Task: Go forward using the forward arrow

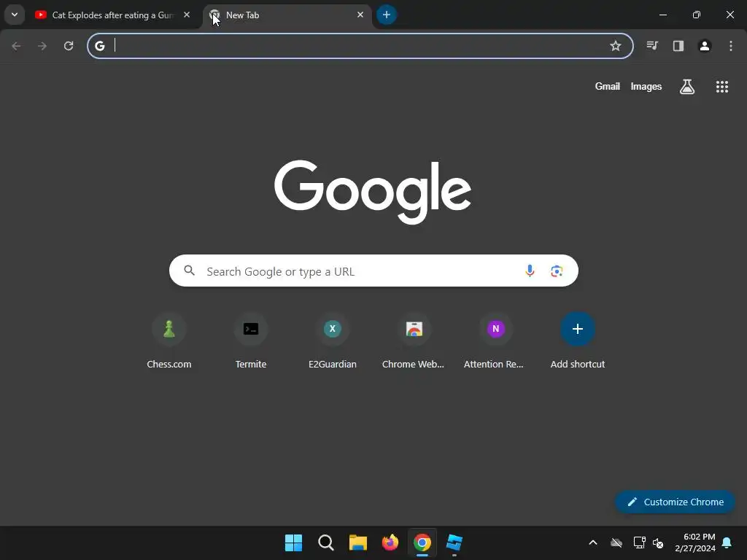Action: pos(42,46)
